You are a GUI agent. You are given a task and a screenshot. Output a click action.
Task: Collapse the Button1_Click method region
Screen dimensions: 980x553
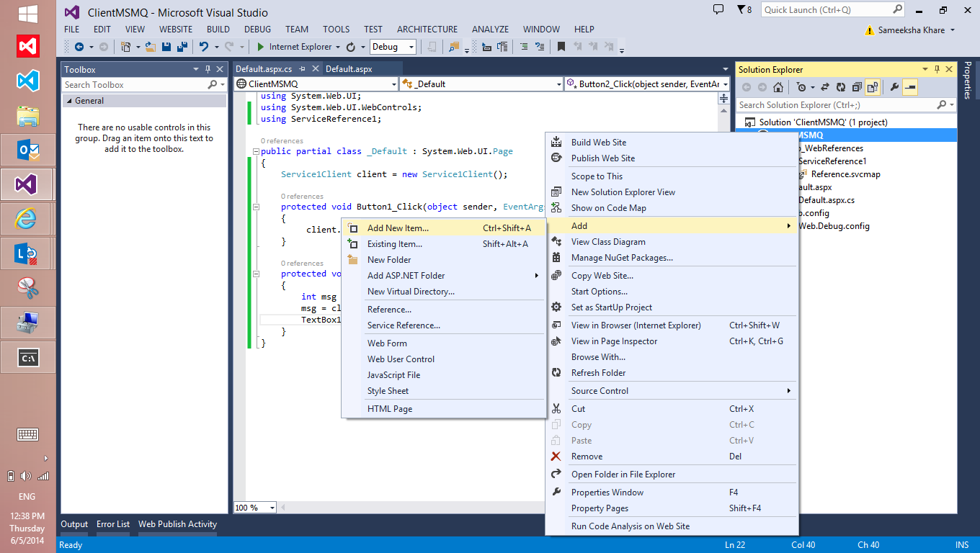(x=256, y=207)
